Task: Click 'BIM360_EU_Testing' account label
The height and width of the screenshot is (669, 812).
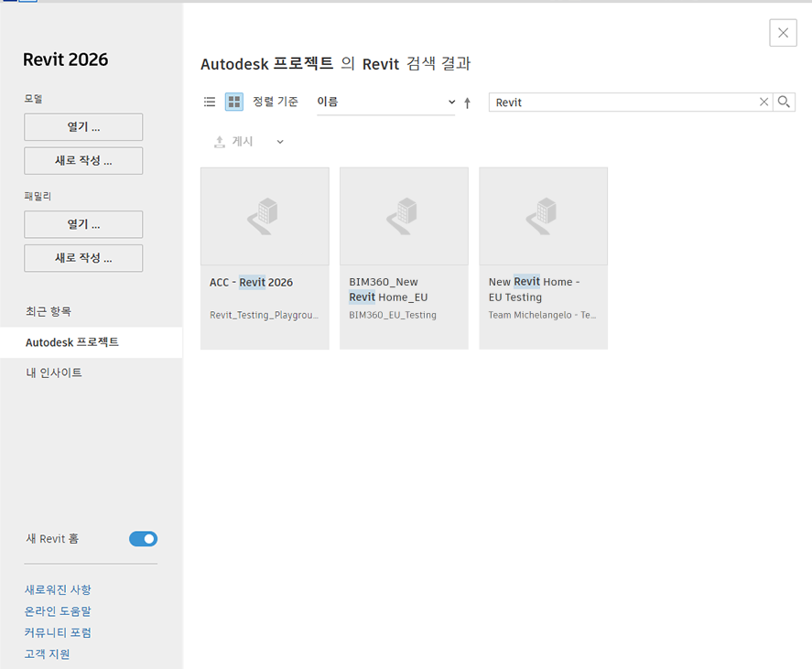Action: pyautogui.click(x=393, y=315)
